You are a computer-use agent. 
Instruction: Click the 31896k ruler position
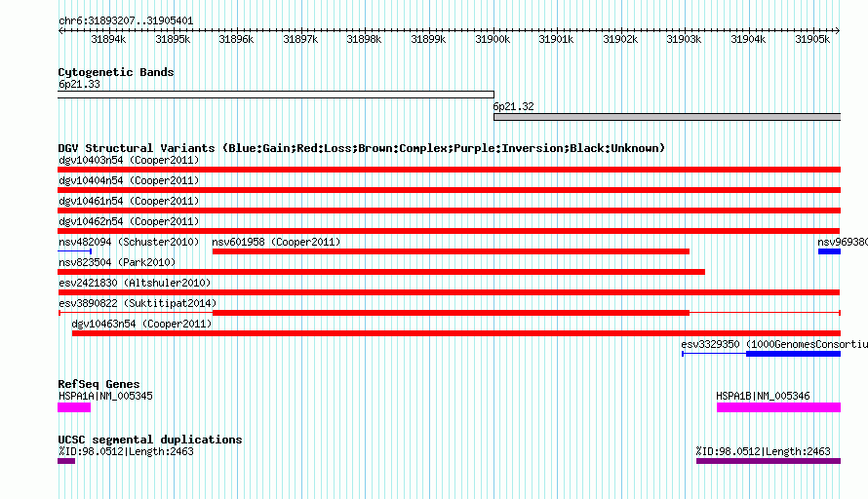coord(236,39)
